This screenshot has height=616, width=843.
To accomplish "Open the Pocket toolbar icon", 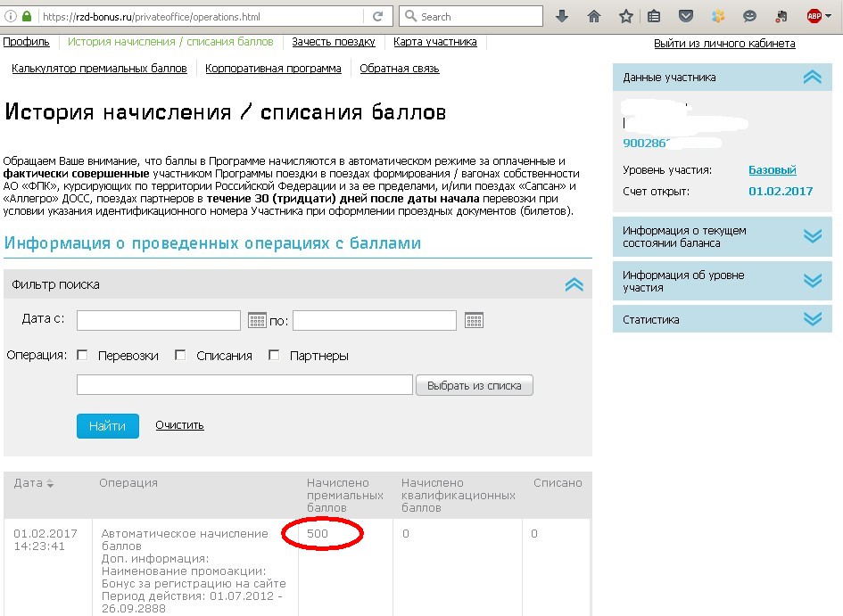I will coord(685,16).
